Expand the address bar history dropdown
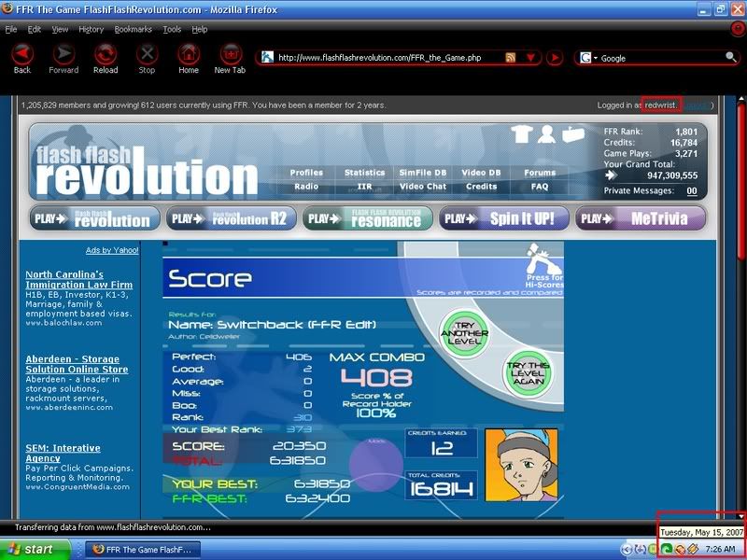The height and width of the screenshot is (560, 747). 531,58
